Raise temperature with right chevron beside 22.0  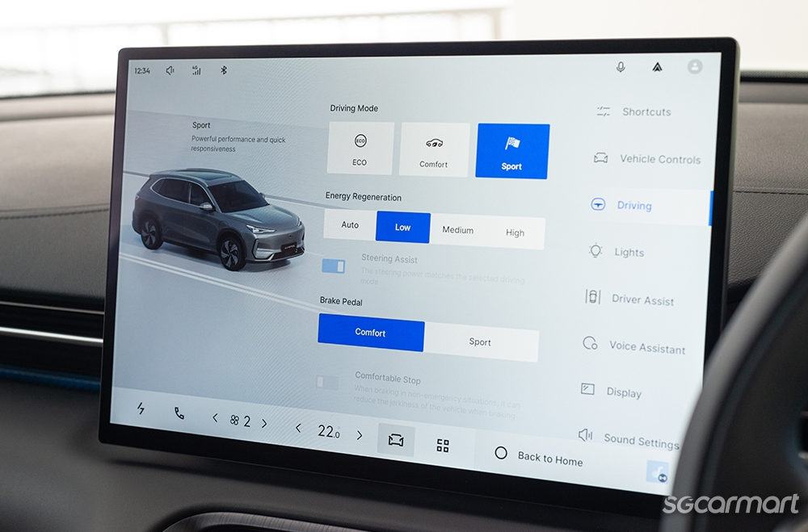pyautogui.click(x=360, y=435)
